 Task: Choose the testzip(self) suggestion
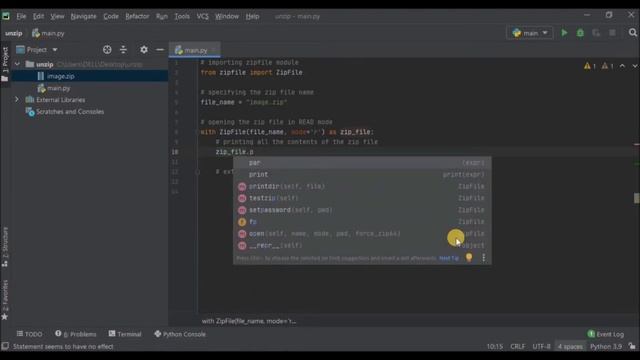pos(362,198)
